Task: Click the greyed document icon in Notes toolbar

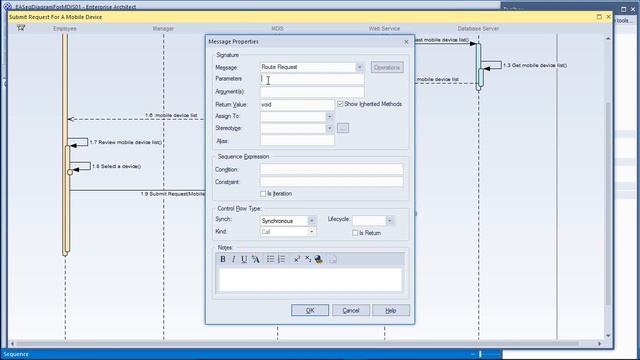Action: (x=333, y=259)
